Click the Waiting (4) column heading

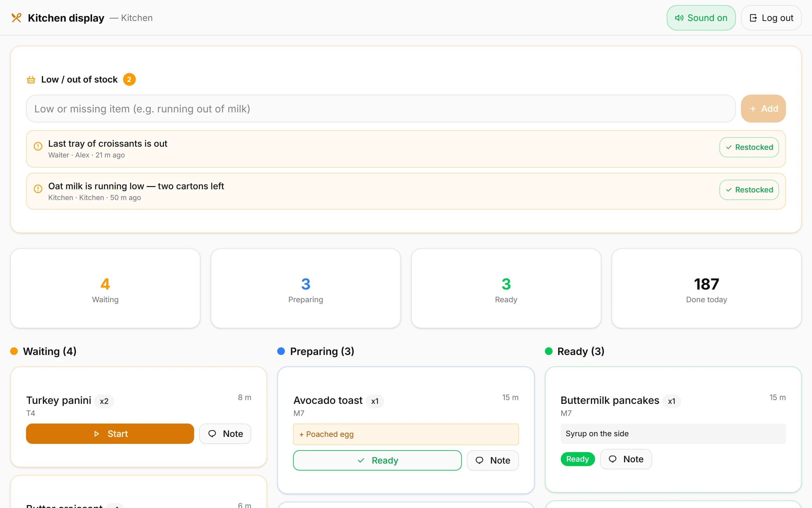point(50,351)
